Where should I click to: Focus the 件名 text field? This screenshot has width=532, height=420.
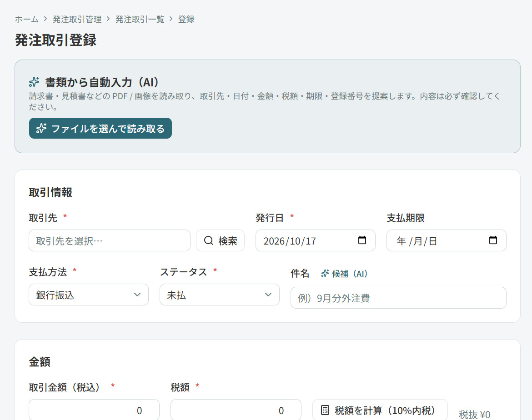click(x=398, y=298)
